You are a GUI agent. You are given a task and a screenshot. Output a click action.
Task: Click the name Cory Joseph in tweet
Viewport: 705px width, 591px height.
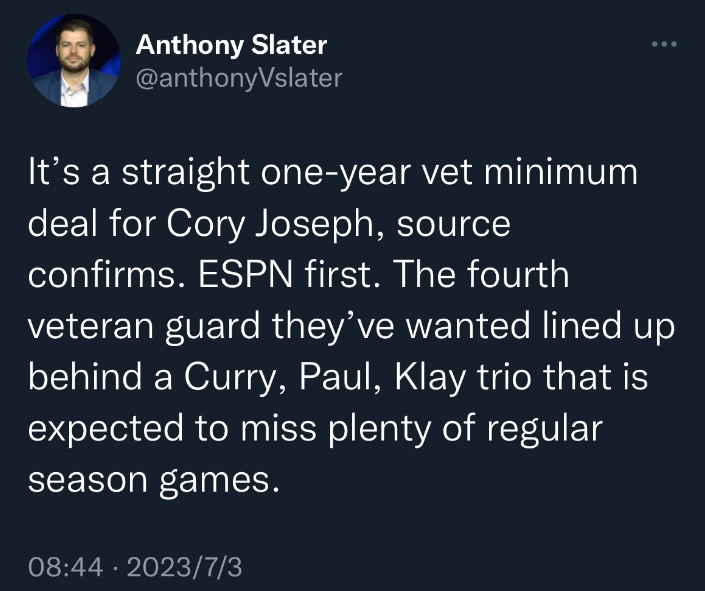click(x=268, y=224)
